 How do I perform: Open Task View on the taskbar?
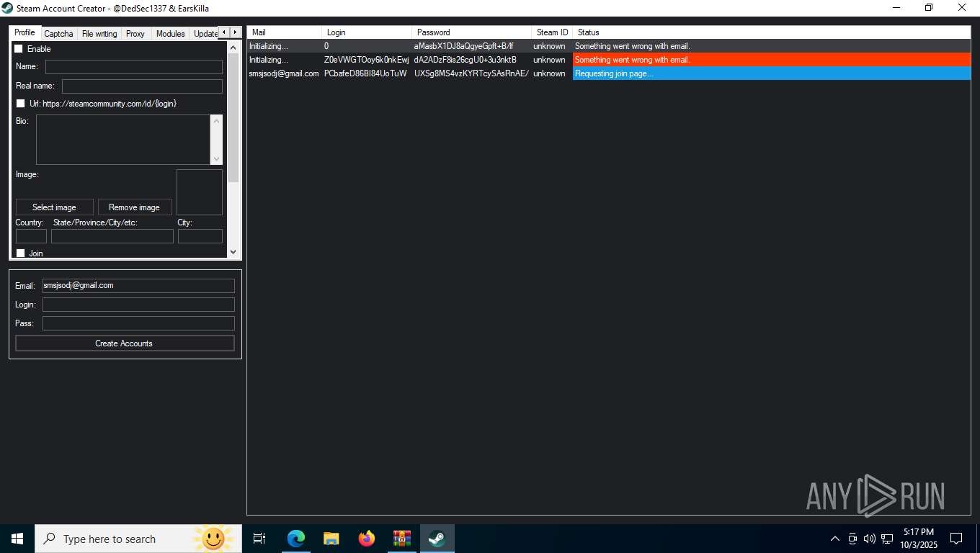tap(259, 539)
